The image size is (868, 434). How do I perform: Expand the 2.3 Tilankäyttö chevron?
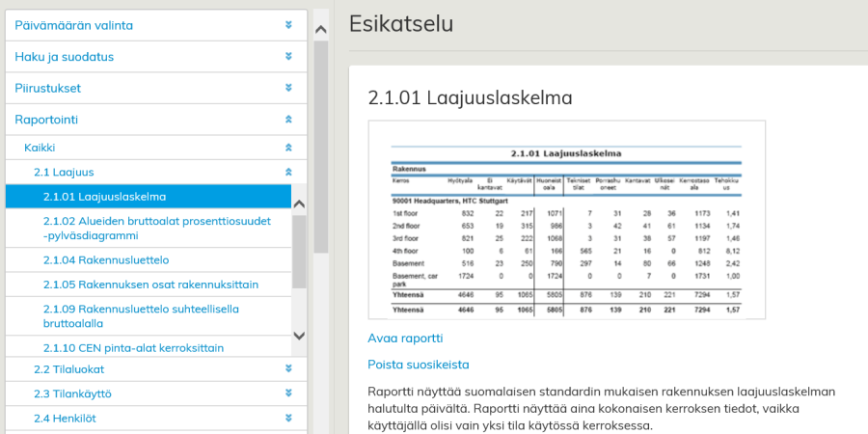[x=287, y=393]
